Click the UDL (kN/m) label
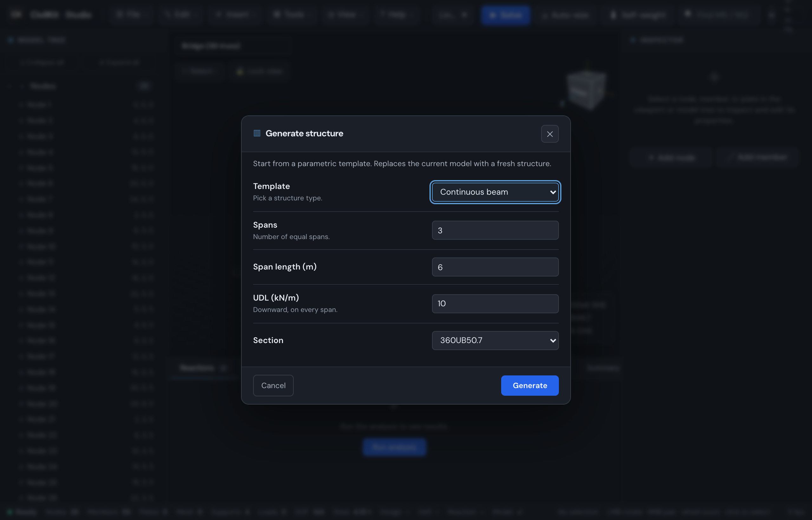Screen dimensions: 812x520 (x=276, y=298)
